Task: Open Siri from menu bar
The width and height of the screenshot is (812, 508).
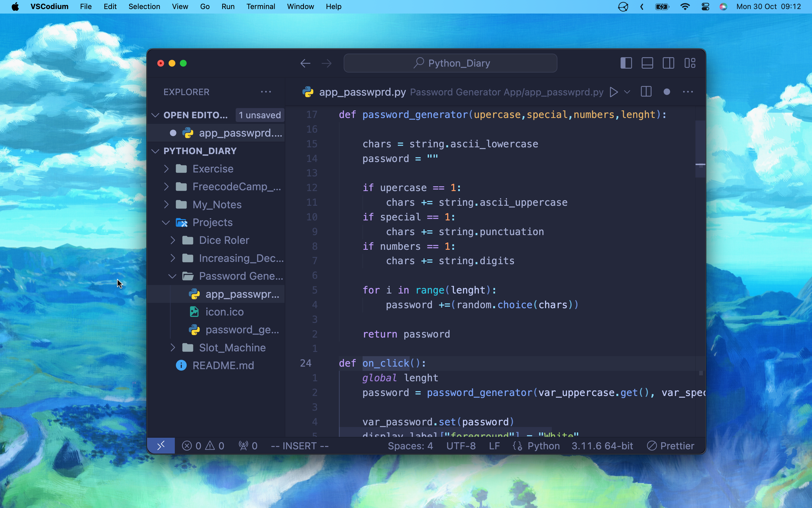Action: pyautogui.click(x=723, y=7)
